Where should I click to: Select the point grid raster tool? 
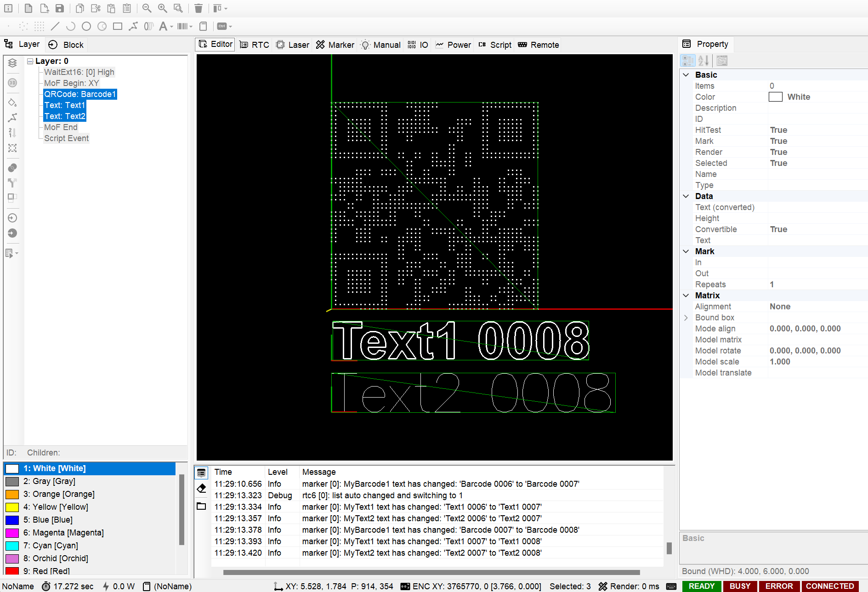pyautogui.click(x=40, y=26)
